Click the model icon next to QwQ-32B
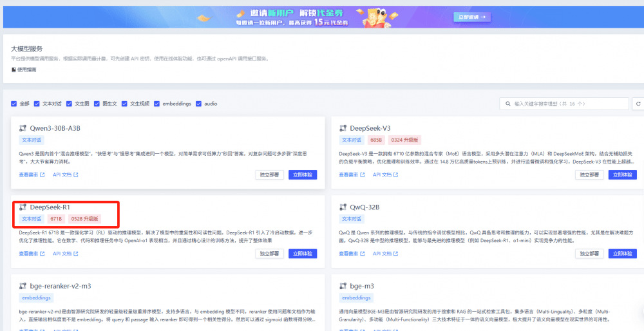Screen dimensions: 644x331 coord(343,207)
